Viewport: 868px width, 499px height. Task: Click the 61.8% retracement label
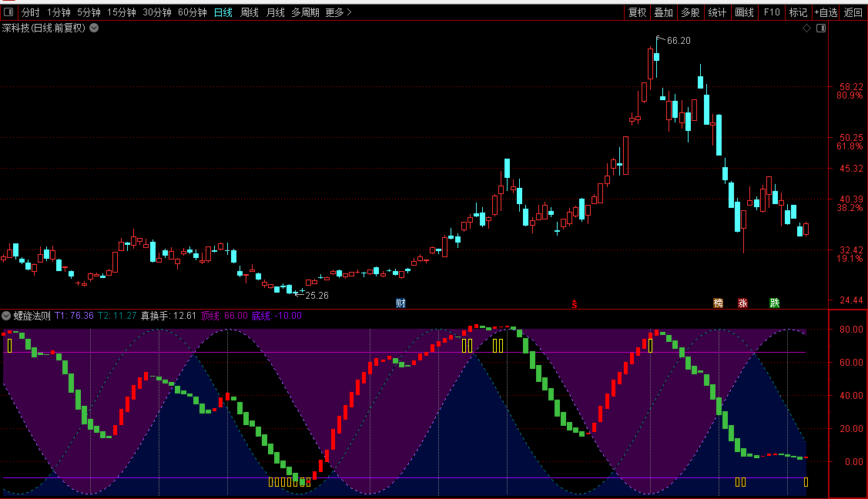coord(850,146)
